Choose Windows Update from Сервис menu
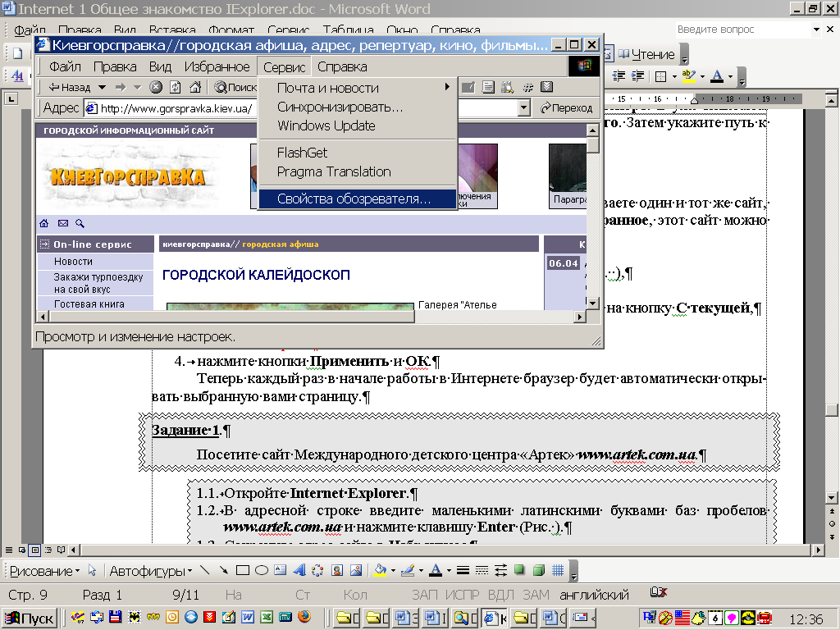This screenshot has width=840, height=630. tap(358, 126)
